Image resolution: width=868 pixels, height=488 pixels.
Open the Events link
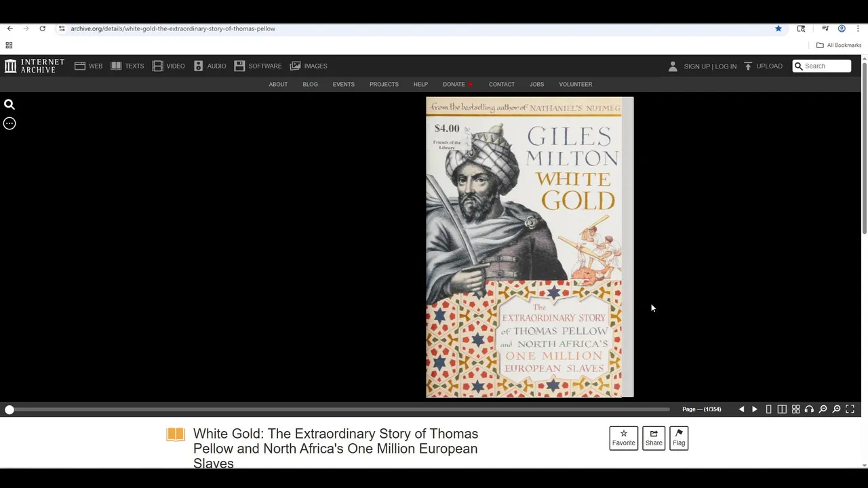[344, 84]
